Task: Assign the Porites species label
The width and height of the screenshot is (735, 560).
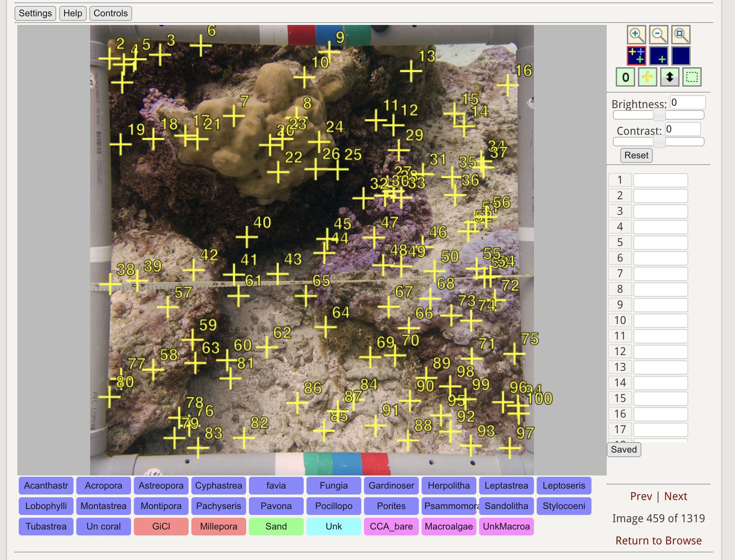Action: click(391, 506)
